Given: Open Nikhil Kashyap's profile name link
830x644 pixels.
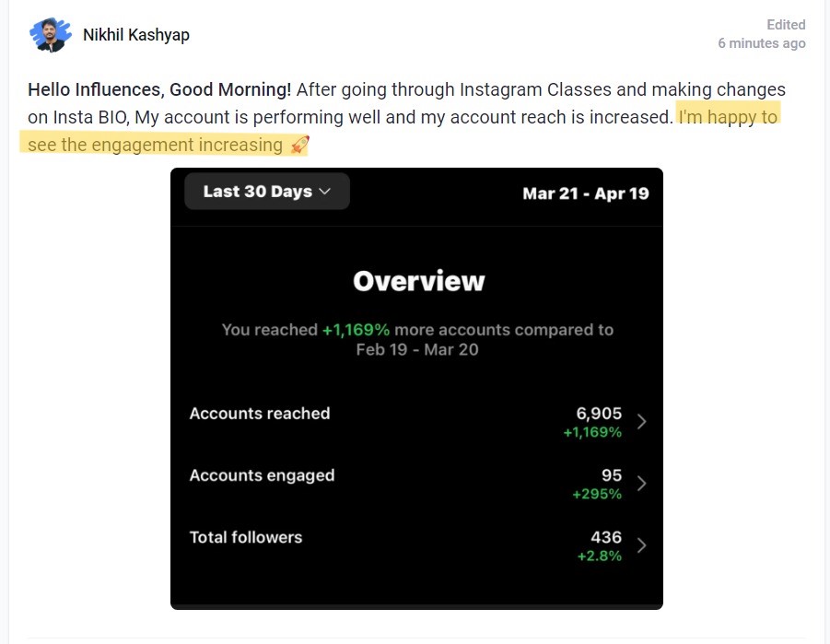Looking at the screenshot, I should 136,35.
